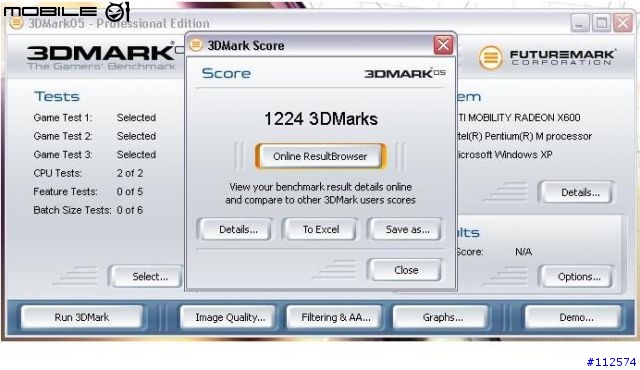This screenshot has width=640, height=370.
Task: Minimize the 3DMark05 main window
Action: click(579, 23)
